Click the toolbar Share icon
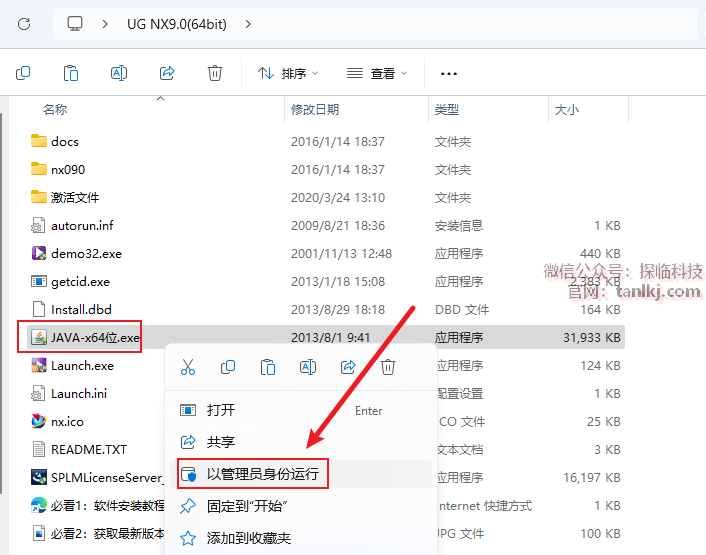706x555 pixels. click(x=167, y=73)
